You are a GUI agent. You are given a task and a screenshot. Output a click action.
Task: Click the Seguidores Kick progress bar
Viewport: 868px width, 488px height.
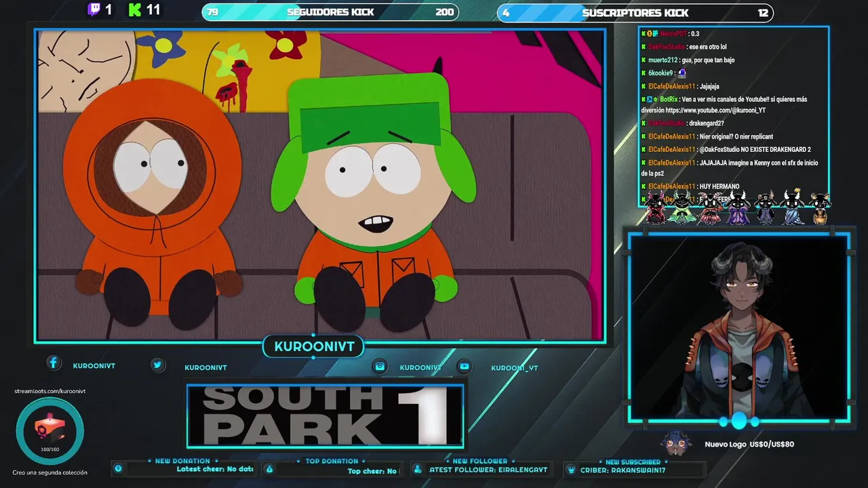(330, 12)
